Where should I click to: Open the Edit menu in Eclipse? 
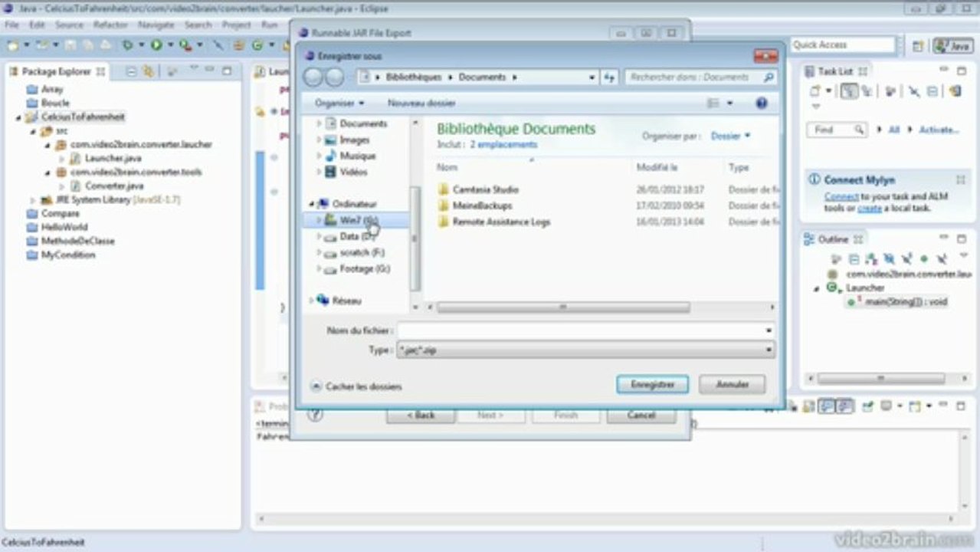point(37,25)
